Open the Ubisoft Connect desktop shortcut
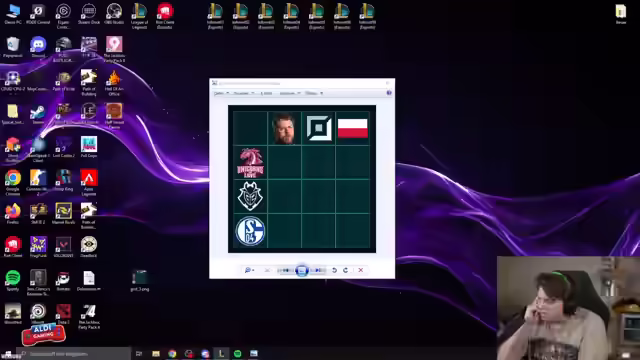The image size is (640, 360). (38, 314)
